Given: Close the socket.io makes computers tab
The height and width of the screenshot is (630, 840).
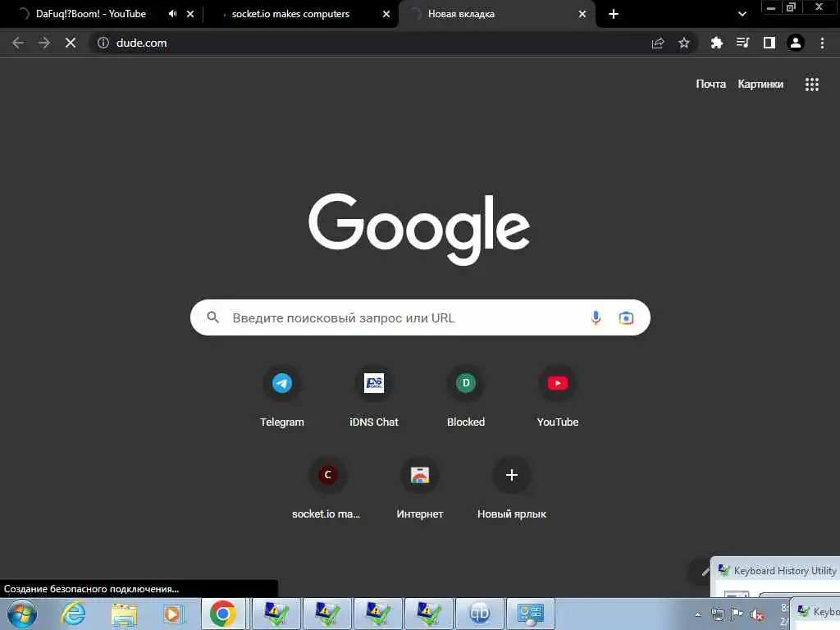Looking at the screenshot, I should pos(386,14).
